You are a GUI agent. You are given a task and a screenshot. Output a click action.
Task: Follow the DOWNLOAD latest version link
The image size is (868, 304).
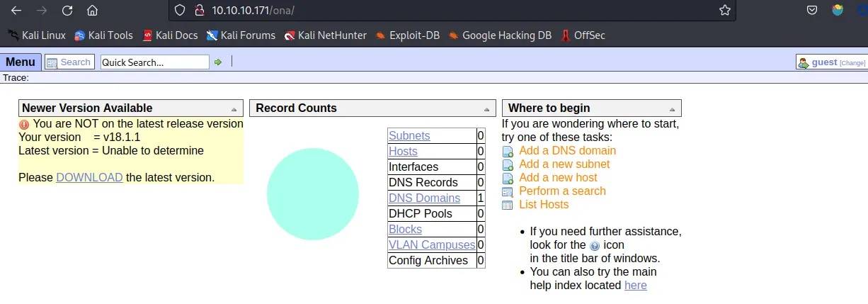[x=89, y=177]
